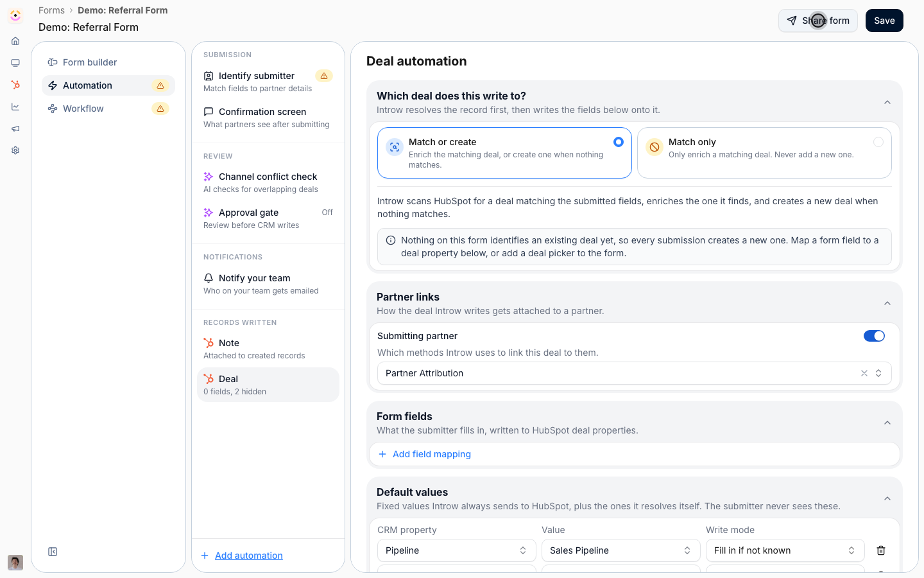Open the HubSpot icon in left rail
924x578 pixels.
point(15,85)
